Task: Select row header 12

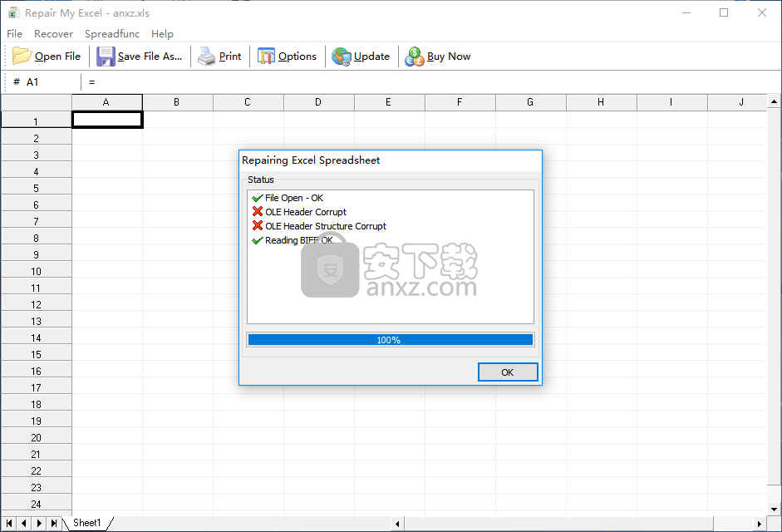Action: [37, 304]
